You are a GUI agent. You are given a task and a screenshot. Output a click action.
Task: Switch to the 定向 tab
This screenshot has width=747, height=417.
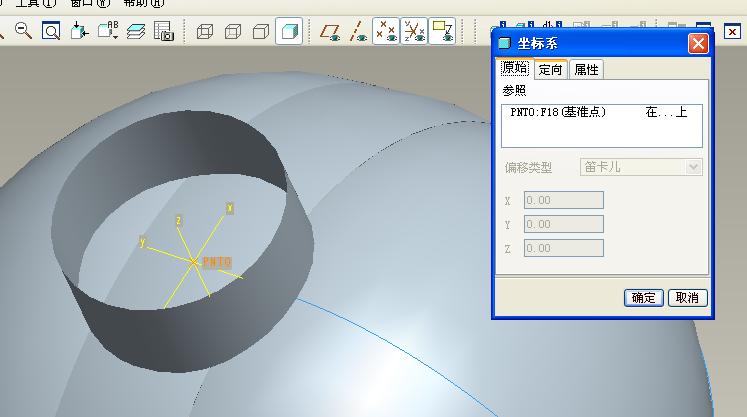click(x=551, y=70)
